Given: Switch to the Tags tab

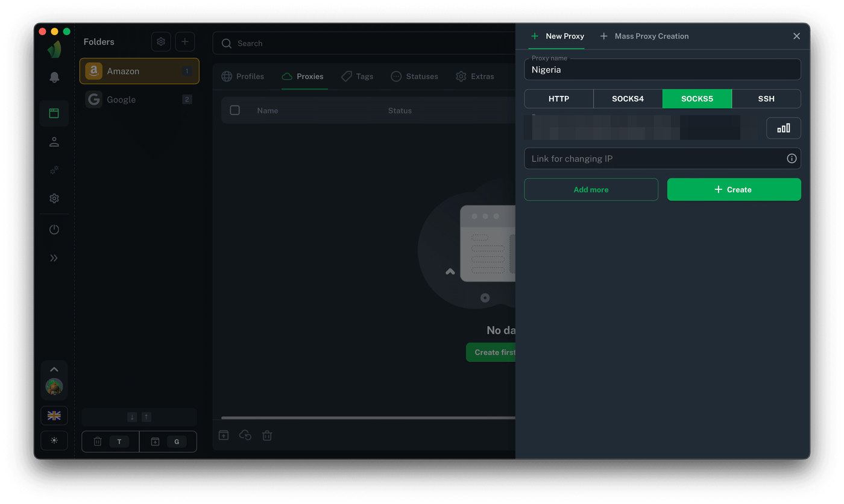Looking at the screenshot, I should pos(357,77).
